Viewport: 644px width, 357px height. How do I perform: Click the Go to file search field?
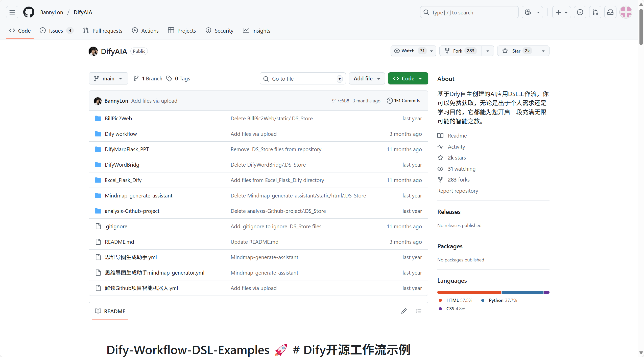coord(302,78)
